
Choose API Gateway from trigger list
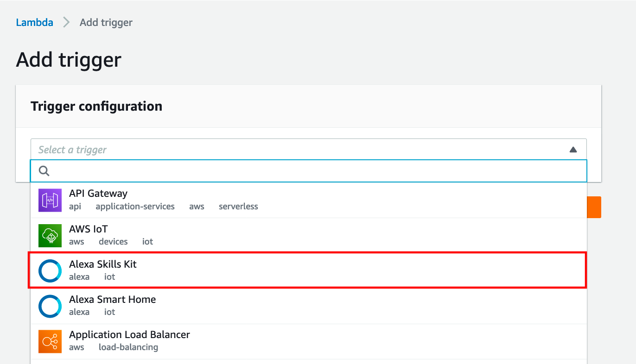tap(309, 201)
